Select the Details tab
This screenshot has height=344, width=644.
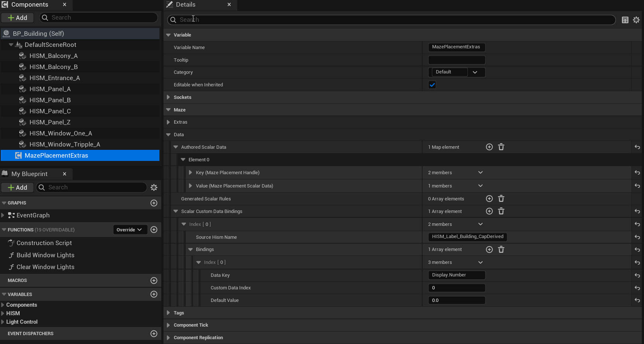click(x=186, y=4)
